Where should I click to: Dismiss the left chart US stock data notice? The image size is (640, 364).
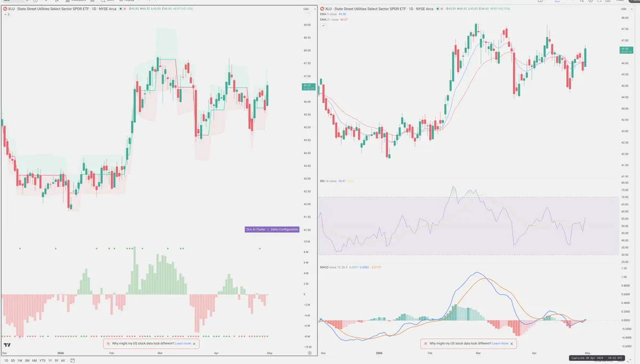[194, 344]
